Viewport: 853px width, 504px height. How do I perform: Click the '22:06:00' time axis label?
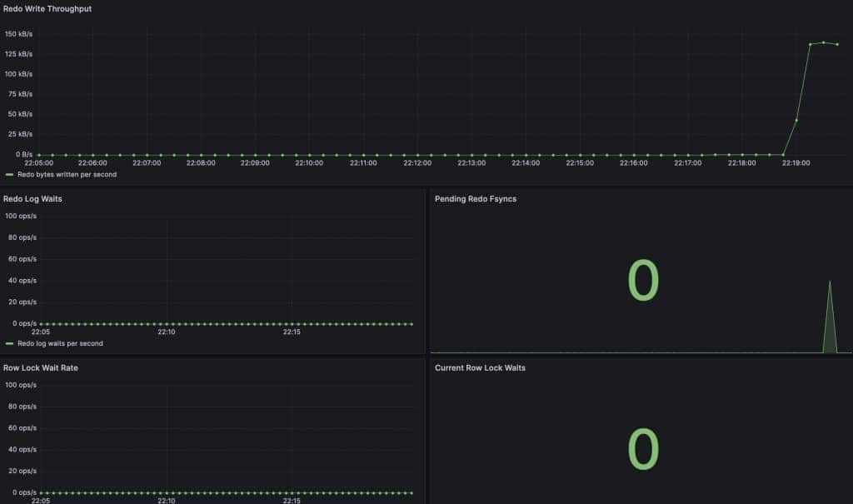tap(92, 162)
